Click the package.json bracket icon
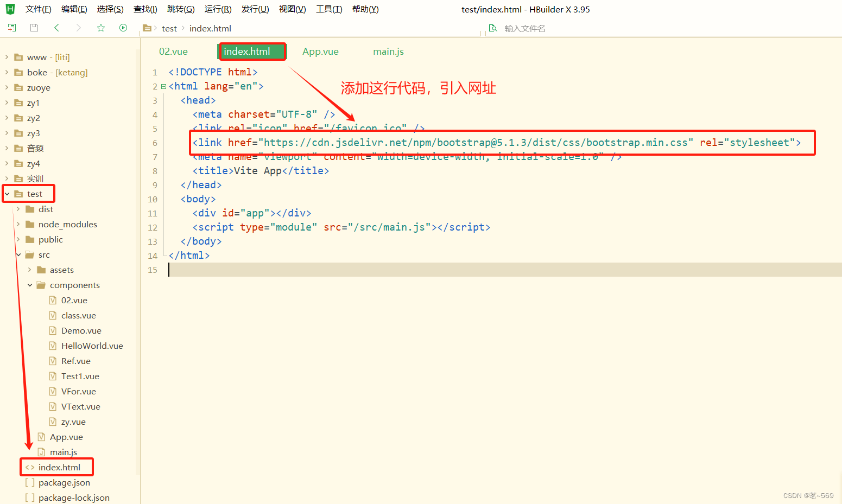 click(30, 482)
